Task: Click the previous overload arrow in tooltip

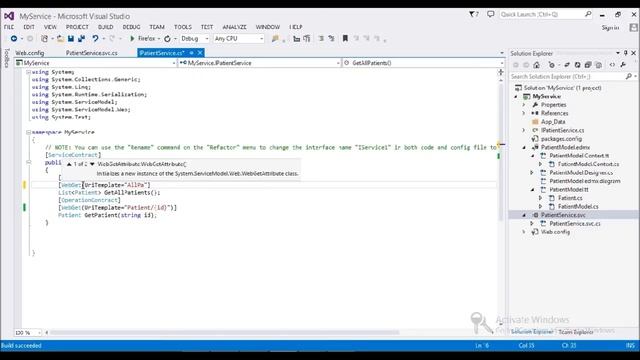Action: tap(69, 164)
